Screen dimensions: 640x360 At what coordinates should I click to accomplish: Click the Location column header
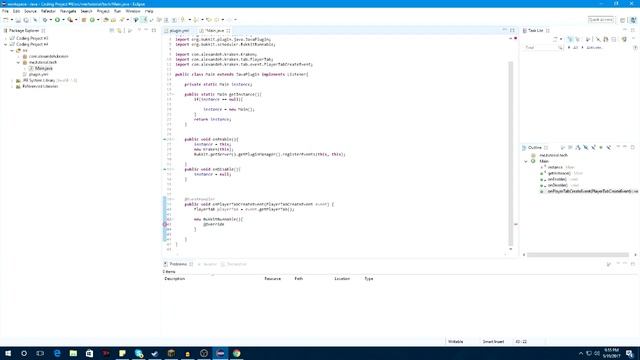(342, 279)
